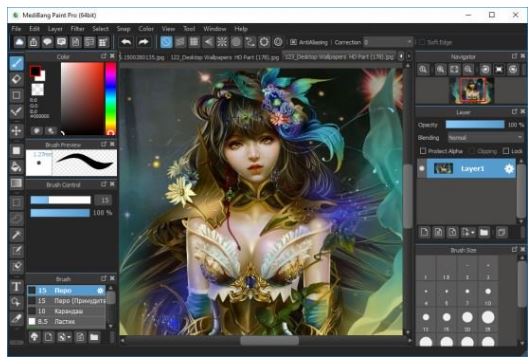
Task: Click the layer Opacity slider
Action: click(x=475, y=125)
